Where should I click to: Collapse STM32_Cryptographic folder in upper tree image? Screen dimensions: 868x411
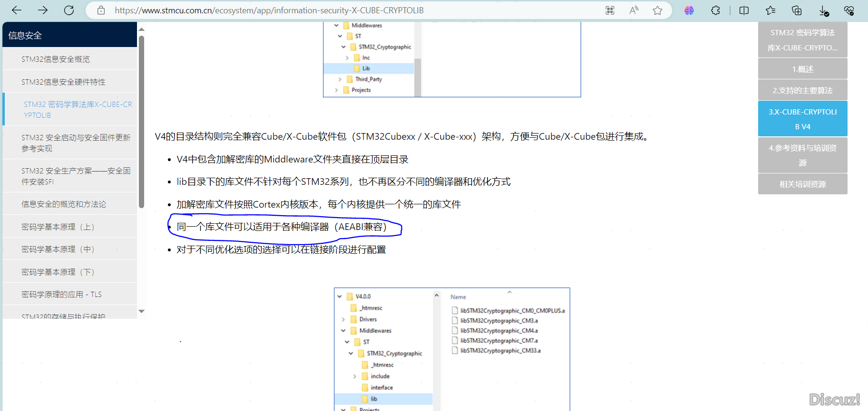pos(343,47)
